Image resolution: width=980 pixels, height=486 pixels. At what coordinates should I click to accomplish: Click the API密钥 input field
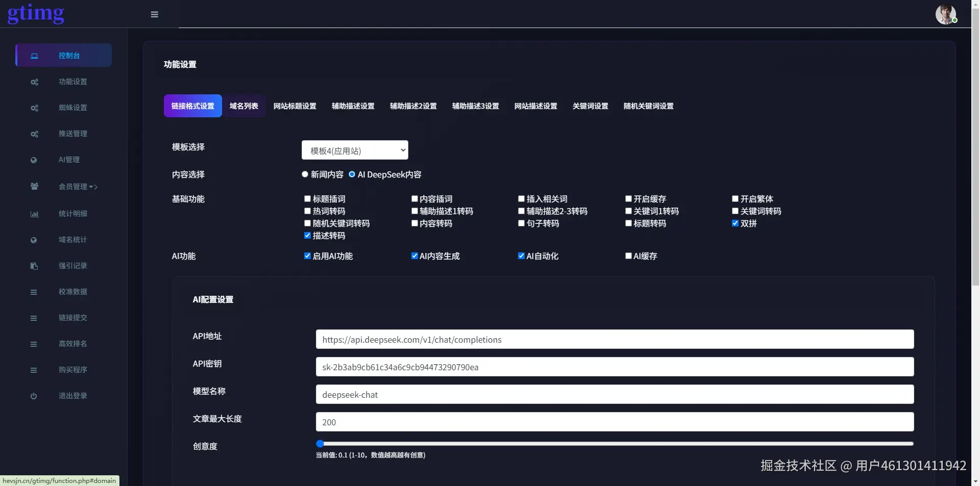pyautogui.click(x=612, y=367)
